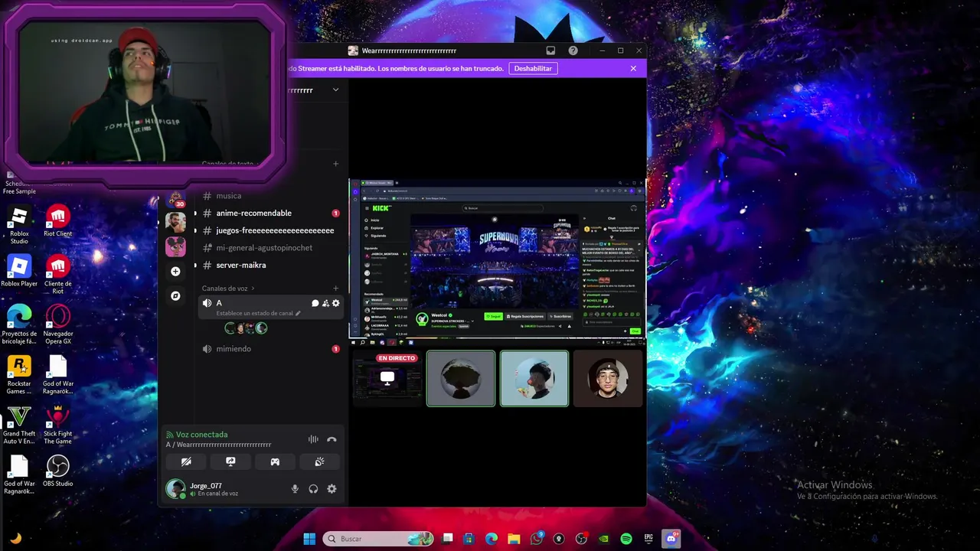Explore discoverable servers compass icon
980x551 pixels.
(x=175, y=295)
